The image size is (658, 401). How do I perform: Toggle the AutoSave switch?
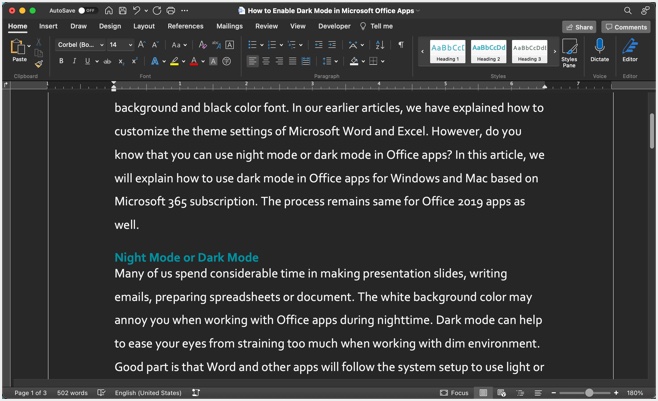(x=86, y=10)
